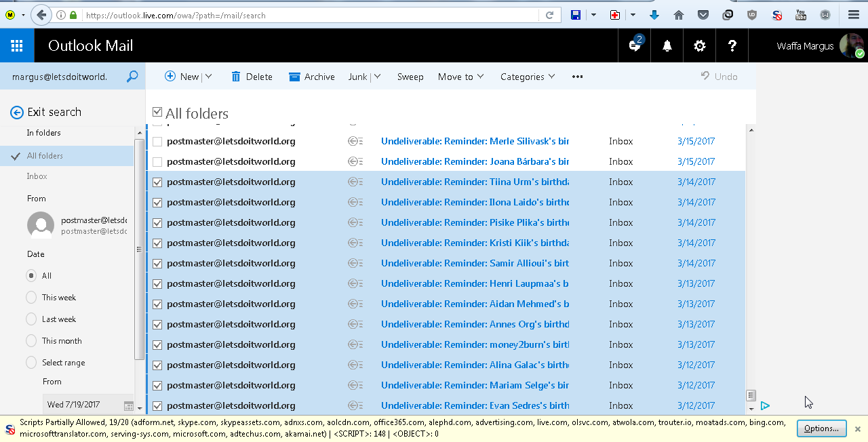Image resolution: width=868 pixels, height=442 pixels.
Task: Open the settings gear in Outlook header
Action: [x=700, y=46]
